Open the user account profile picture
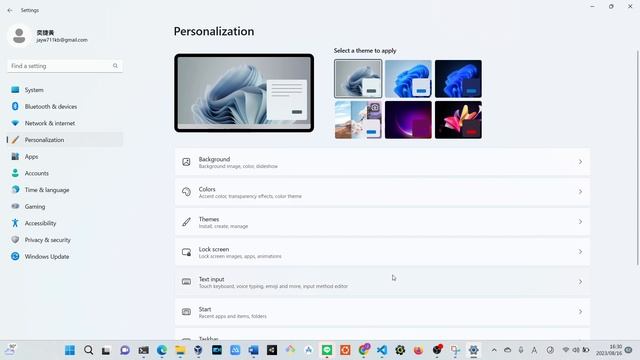640x360 pixels. click(x=19, y=36)
